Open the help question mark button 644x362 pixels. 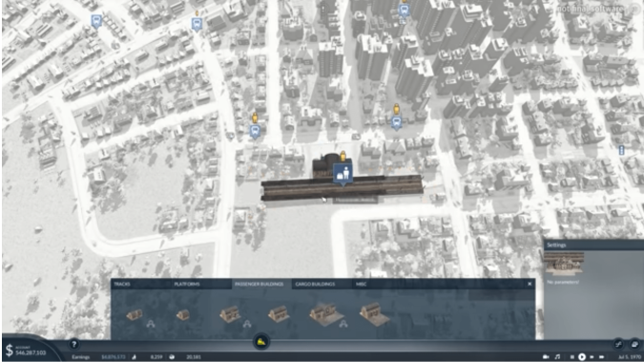coord(73,344)
